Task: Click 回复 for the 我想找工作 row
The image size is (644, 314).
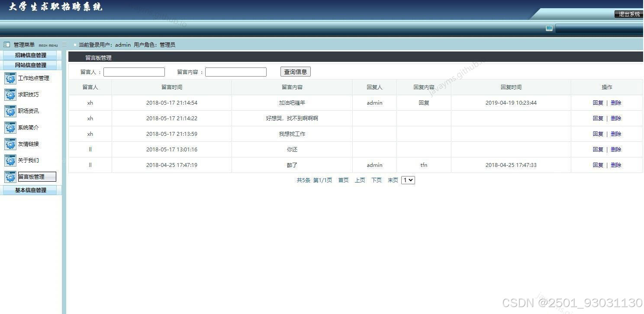Action: 598,134
